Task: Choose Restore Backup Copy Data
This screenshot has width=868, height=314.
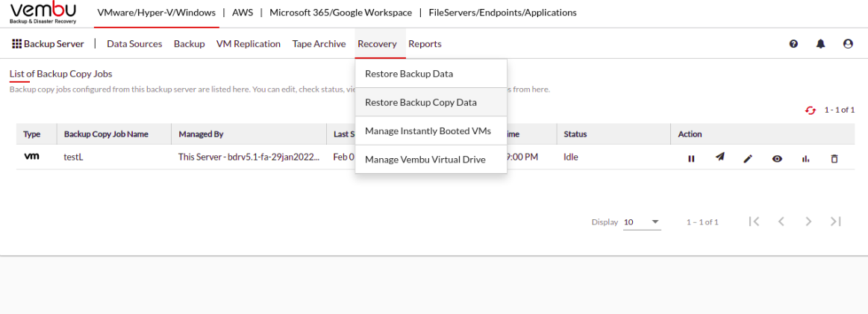Action: (431, 102)
